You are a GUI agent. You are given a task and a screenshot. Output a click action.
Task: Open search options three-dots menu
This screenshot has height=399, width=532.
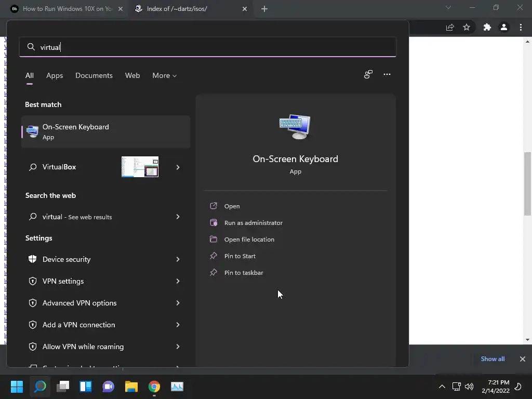pos(387,74)
